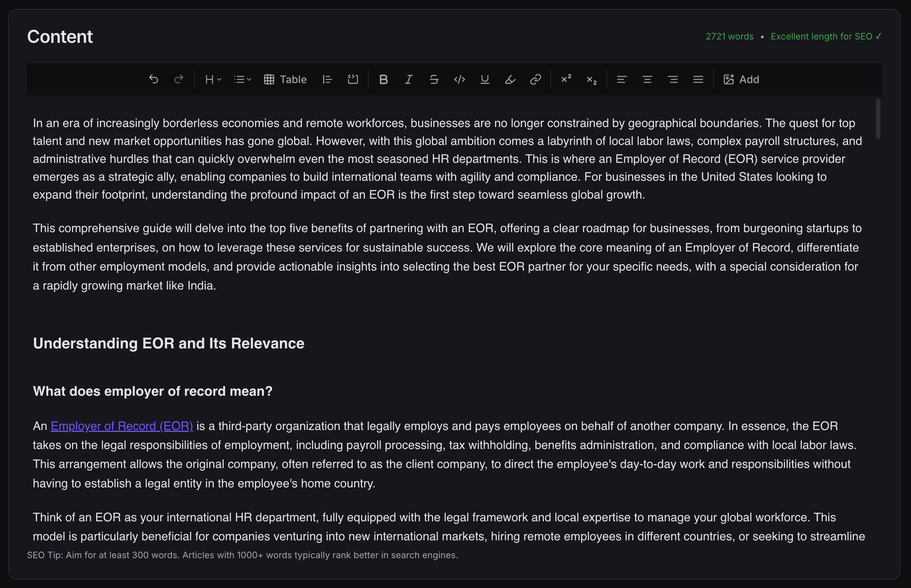Toggle bold formatting

point(384,79)
